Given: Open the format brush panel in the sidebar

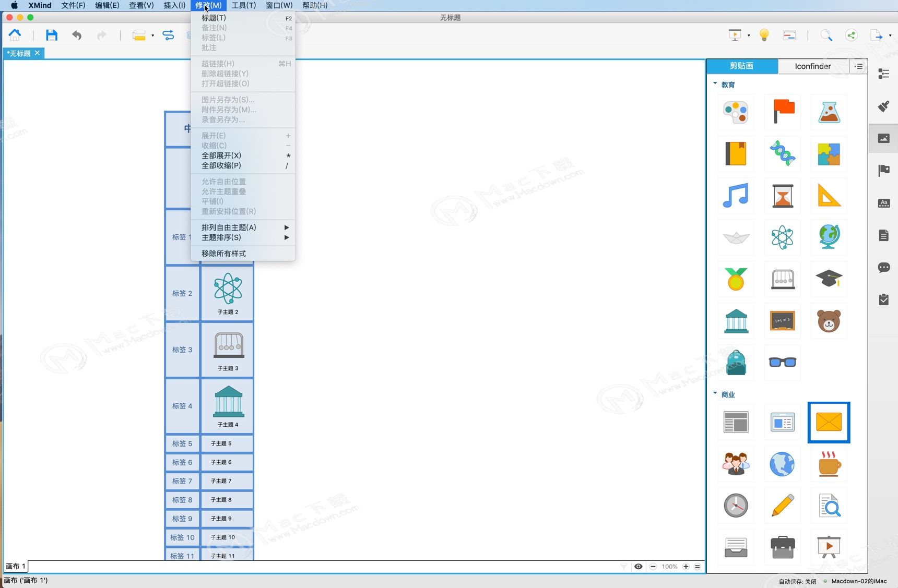Looking at the screenshot, I should 883,106.
